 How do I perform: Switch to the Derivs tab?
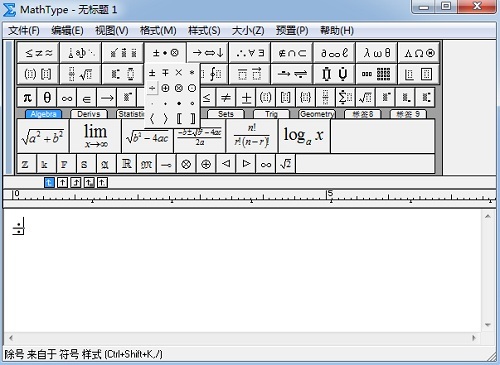pyautogui.click(x=89, y=114)
